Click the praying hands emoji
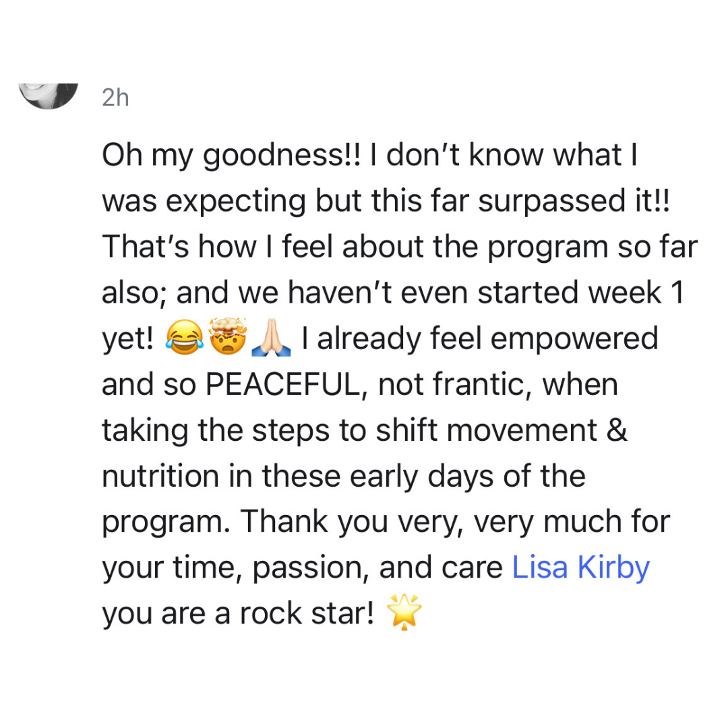The height and width of the screenshot is (728, 728). click(271, 338)
